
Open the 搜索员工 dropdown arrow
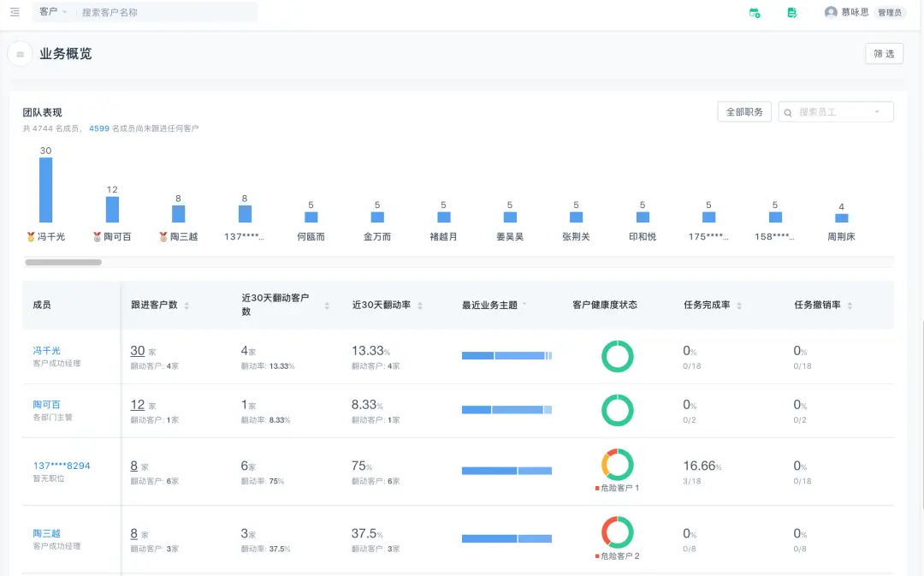point(877,112)
